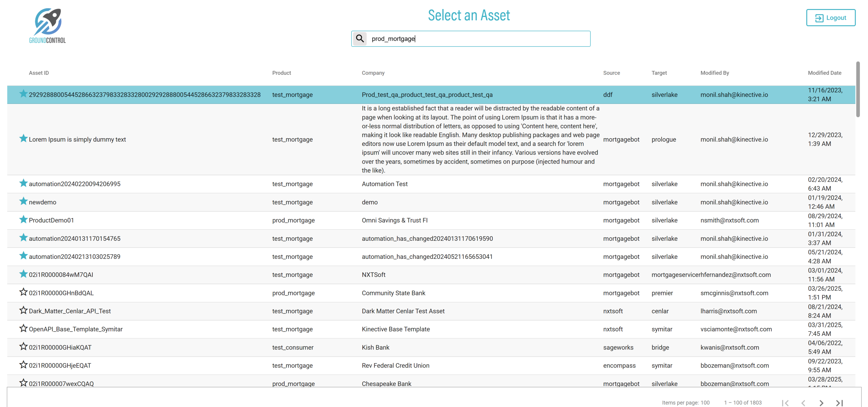Select the Kish Bank asset row
868x407 pixels.
click(375, 347)
